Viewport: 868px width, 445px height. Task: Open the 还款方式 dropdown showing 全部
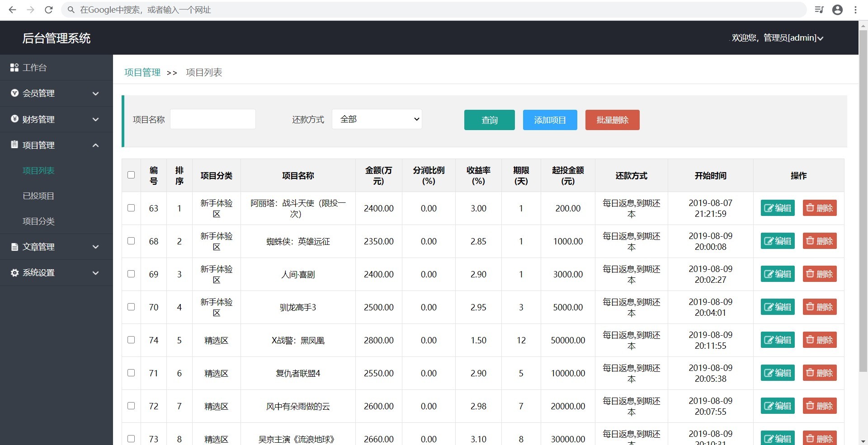tap(377, 119)
